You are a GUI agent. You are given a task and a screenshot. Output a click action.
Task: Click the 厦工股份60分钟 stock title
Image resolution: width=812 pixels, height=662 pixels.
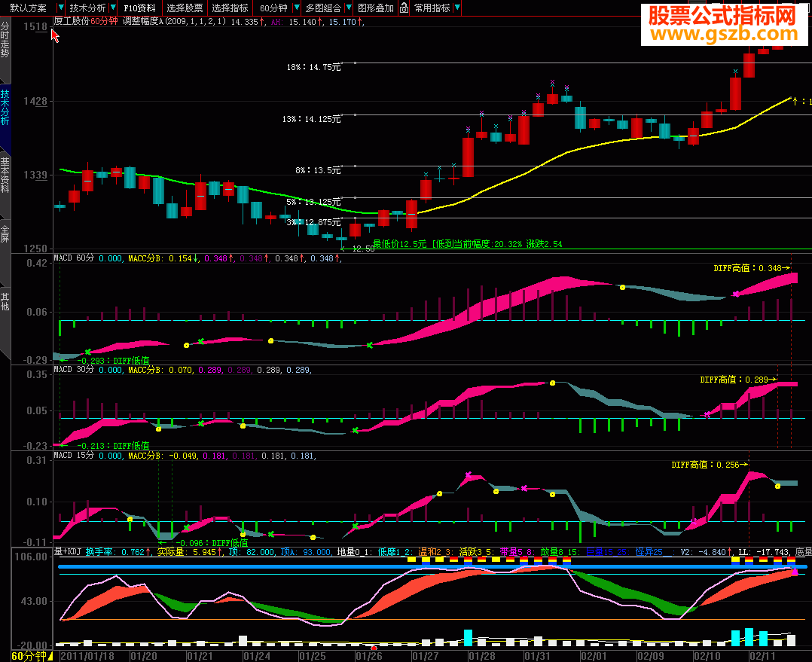(x=85, y=21)
